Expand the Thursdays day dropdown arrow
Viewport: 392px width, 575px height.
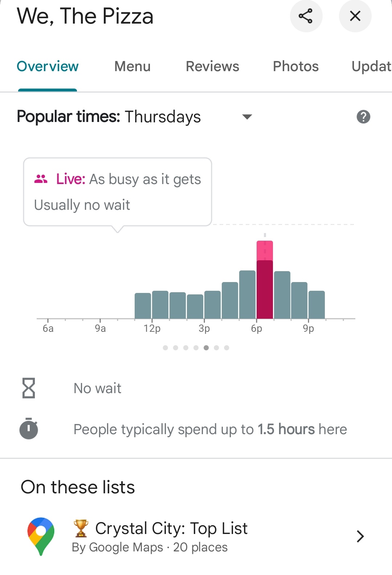click(x=247, y=117)
